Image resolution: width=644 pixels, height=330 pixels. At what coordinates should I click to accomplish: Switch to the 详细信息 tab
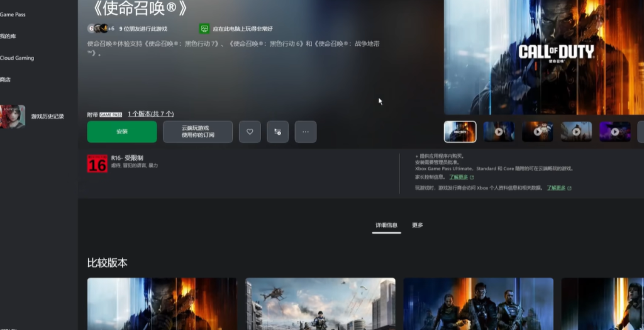point(386,225)
